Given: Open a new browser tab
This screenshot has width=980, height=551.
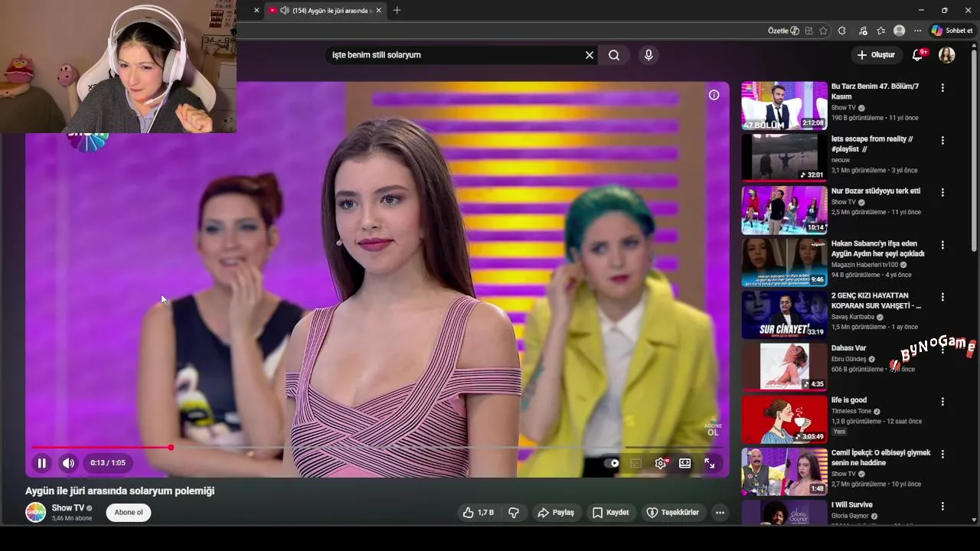Looking at the screenshot, I should [x=397, y=11].
